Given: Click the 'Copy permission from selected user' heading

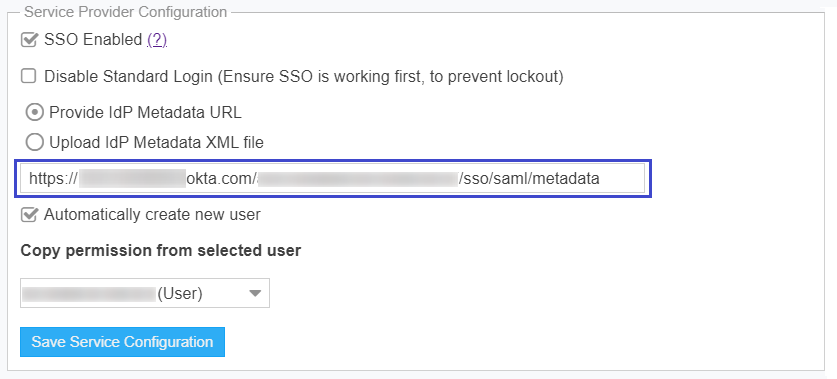Looking at the screenshot, I should [161, 250].
